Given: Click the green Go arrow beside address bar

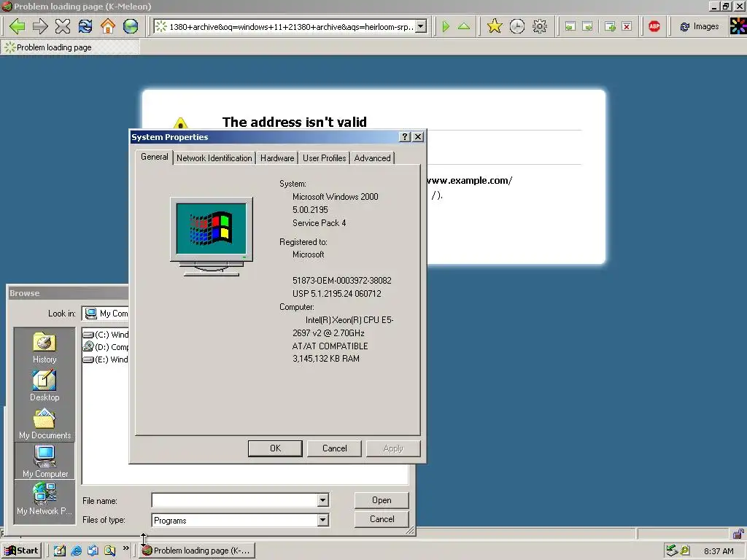Looking at the screenshot, I should point(446,26).
